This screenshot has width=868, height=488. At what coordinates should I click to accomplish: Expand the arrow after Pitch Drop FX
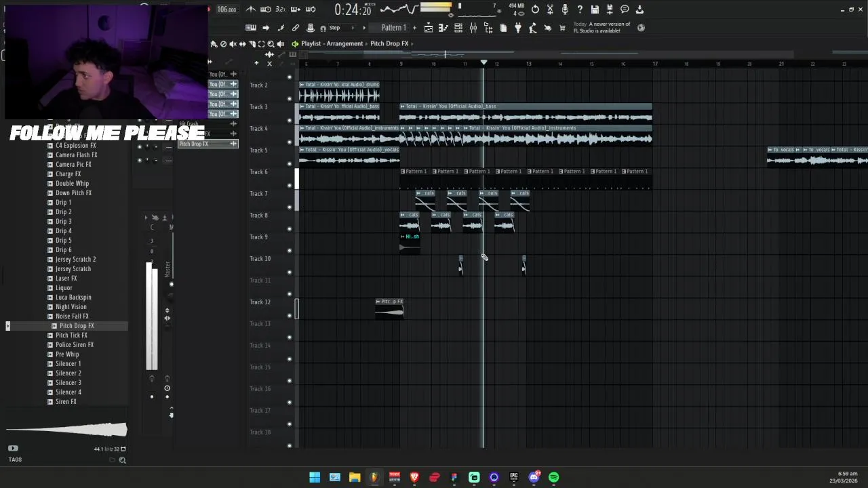412,43
